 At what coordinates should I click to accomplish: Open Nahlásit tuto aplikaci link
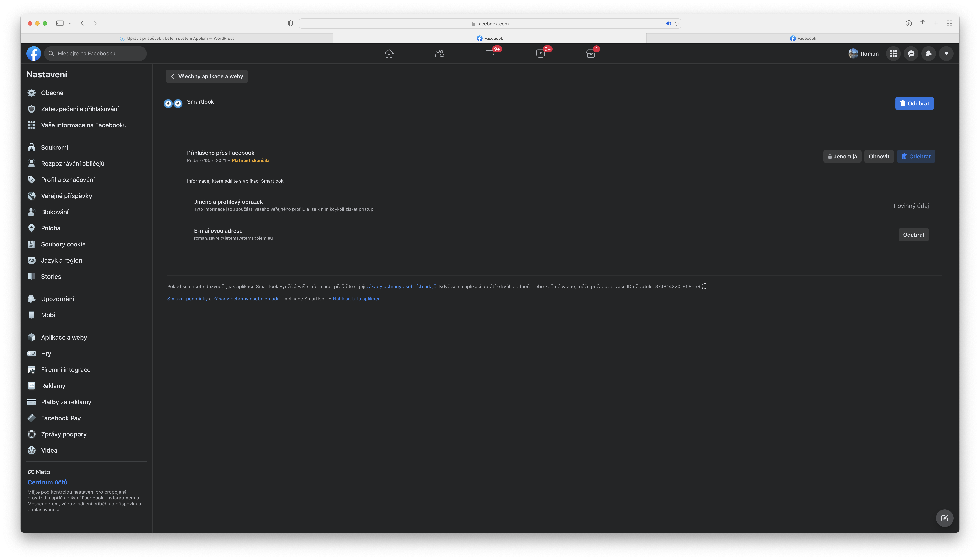[x=355, y=299]
